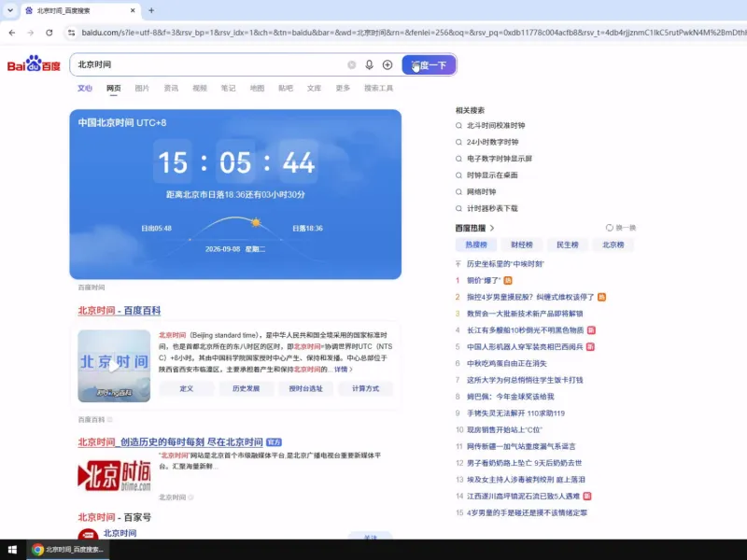The width and height of the screenshot is (747, 560).
Task: Close the 北京时间_百度搜索 tab
Action: (x=133, y=10)
